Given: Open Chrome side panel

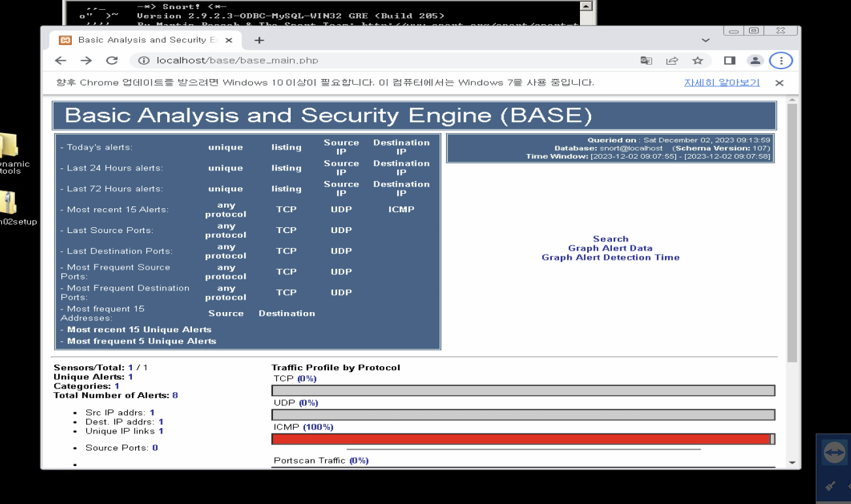Looking at the screenshot, I should (x=730, y=61).
